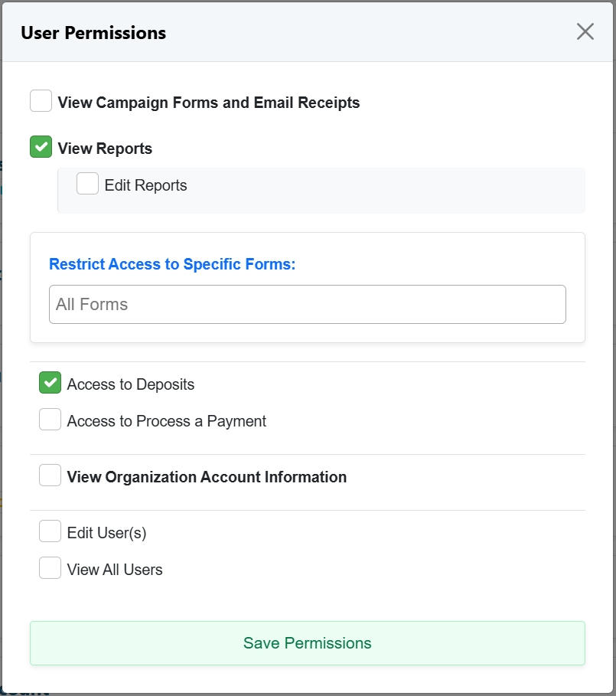Tick the Edit Reports checkbox

[87, 184]
